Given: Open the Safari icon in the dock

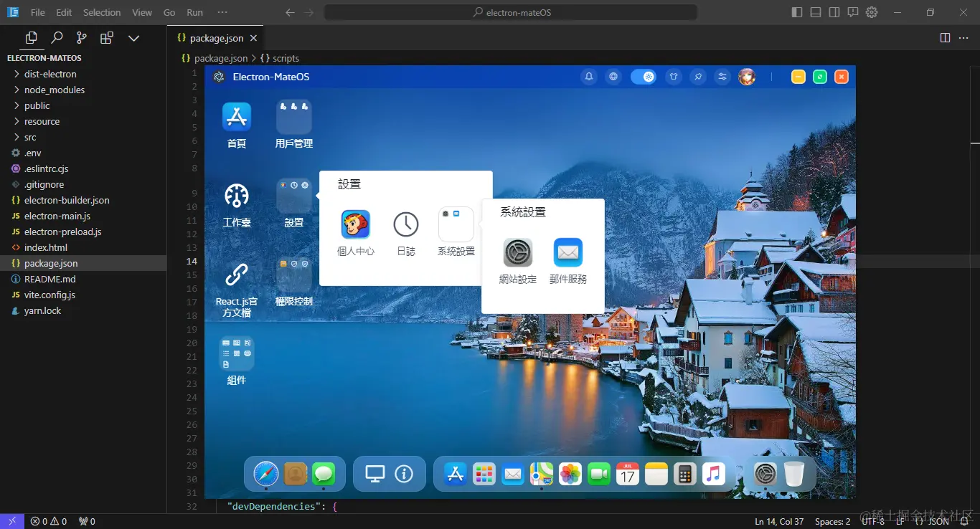Looking at the screenshot, I should click(x=265, y=473).
